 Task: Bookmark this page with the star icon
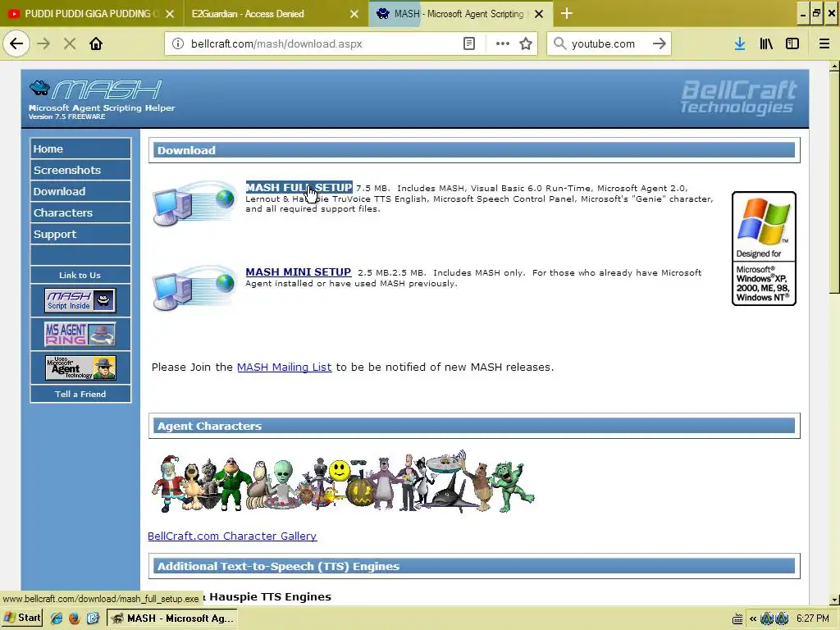point(526,43)
